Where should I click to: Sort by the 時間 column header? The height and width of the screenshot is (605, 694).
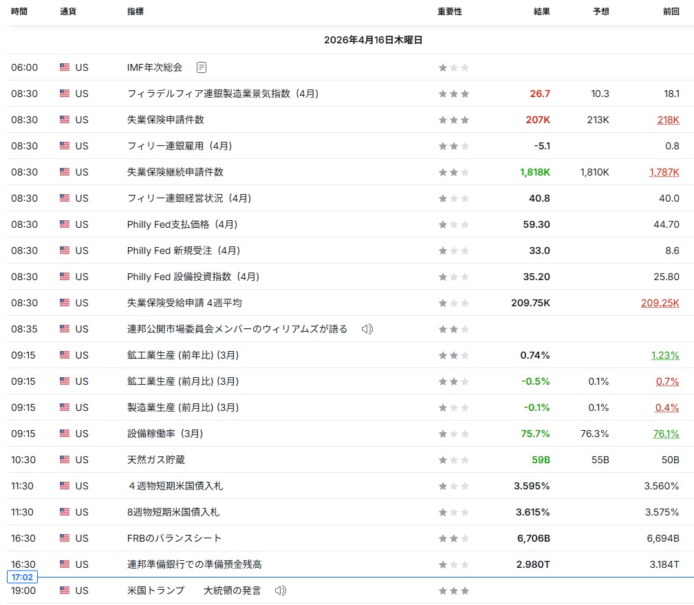pyautogui.click(x=19, y=12)
